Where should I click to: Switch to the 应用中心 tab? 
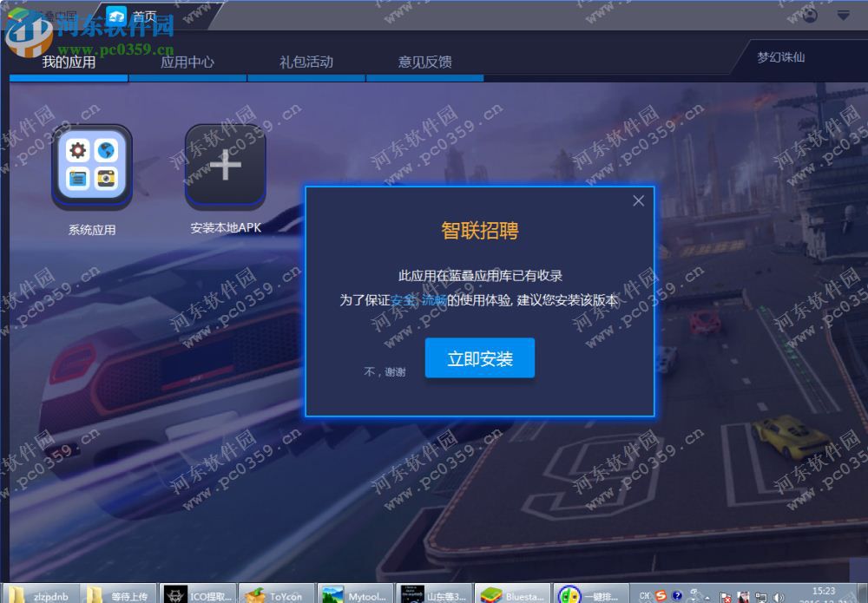(x=188, y=61)
